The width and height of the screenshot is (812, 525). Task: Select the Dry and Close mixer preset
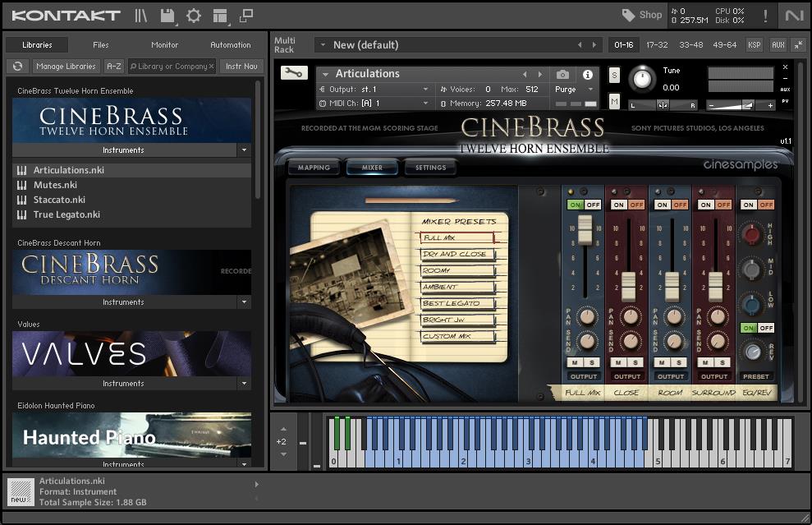[x=456, y=254]
